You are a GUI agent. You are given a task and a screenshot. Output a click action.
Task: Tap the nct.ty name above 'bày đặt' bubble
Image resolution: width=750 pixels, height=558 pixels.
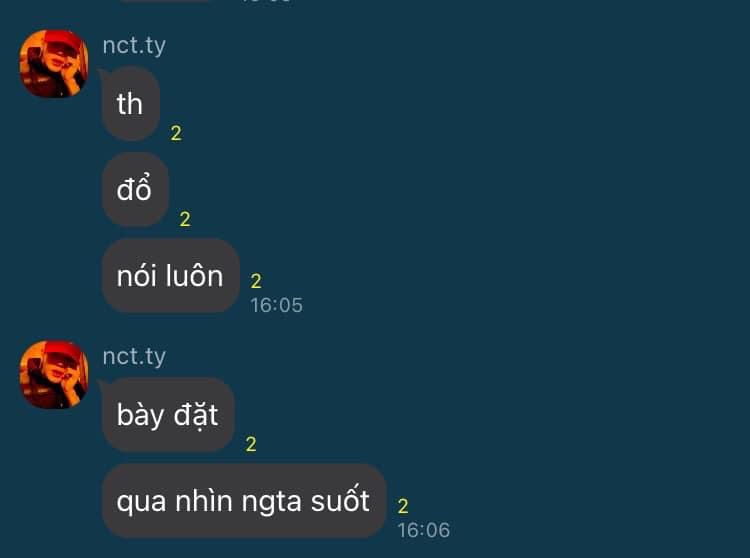point(134,357)
